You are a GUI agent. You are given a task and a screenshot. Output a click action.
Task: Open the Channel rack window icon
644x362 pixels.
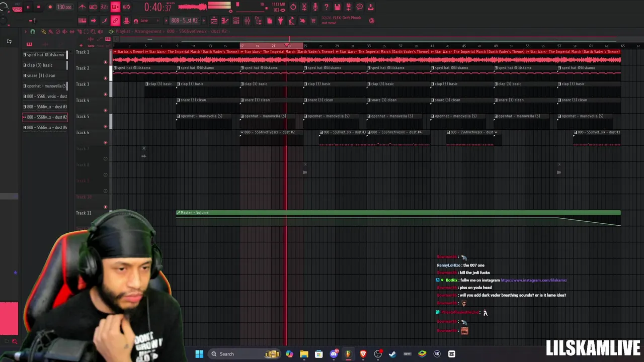[236, 21]
